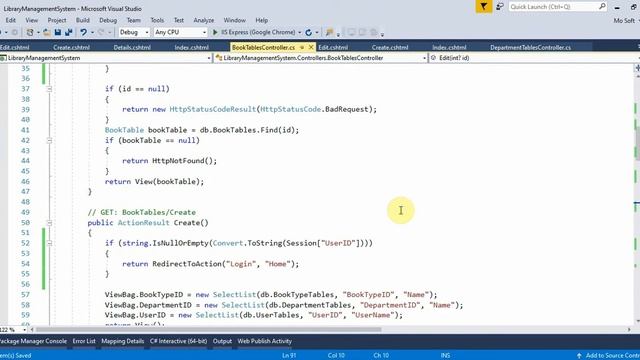The image size is (640, 360).
Task: Open the notifications flag icon
Action: point(484,7)
